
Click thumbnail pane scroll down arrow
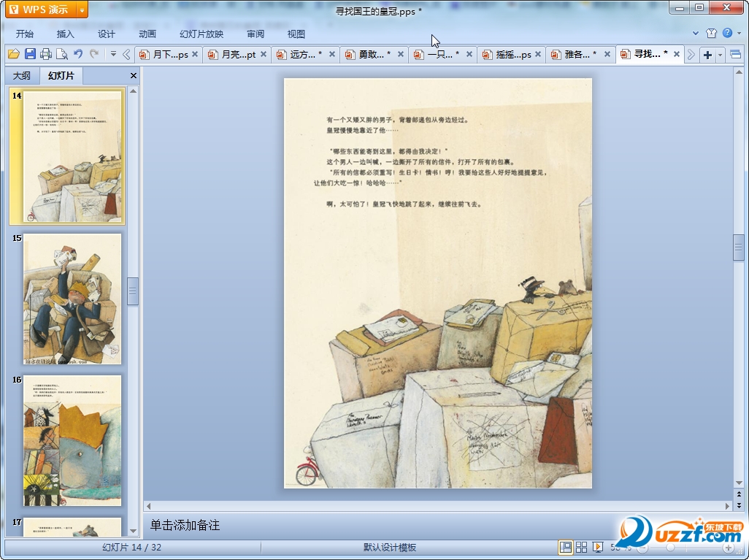(134, 531)
